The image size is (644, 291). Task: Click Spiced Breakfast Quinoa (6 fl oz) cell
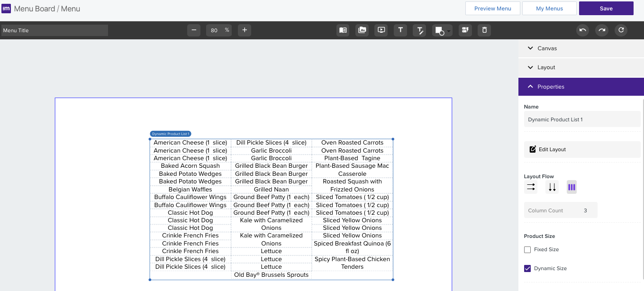(352, 247)
